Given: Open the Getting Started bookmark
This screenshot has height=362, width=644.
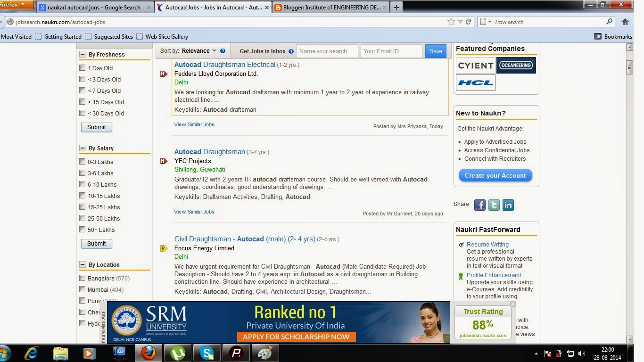Looking at the screenshot, I should [x=58, y=36].
